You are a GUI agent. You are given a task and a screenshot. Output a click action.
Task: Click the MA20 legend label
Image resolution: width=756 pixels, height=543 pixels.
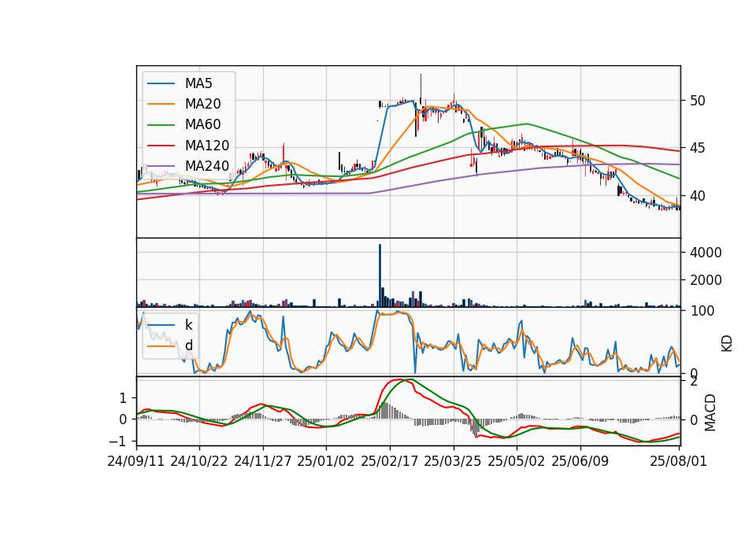click(x=203, y=104)
